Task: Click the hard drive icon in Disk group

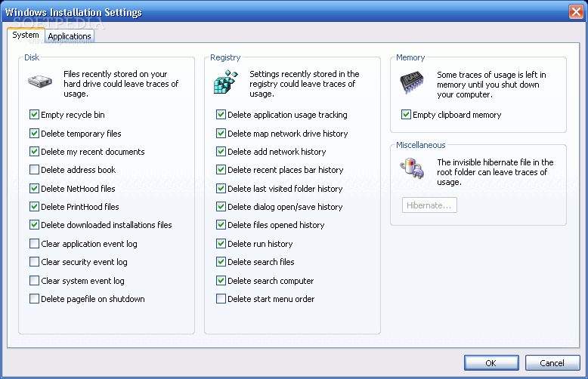Action: pos(40,82)
